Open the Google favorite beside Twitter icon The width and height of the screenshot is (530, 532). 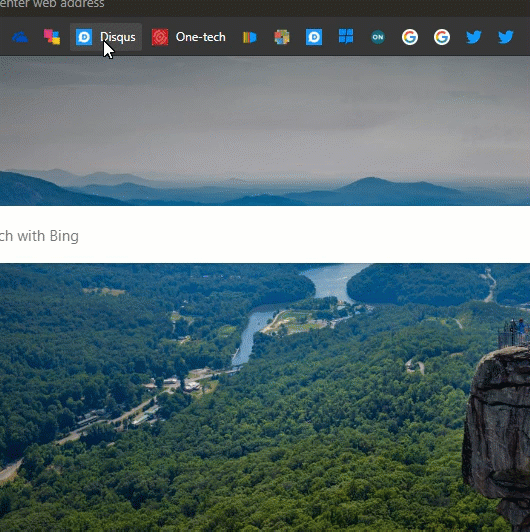pyautogui.click(x=442, y=37)
